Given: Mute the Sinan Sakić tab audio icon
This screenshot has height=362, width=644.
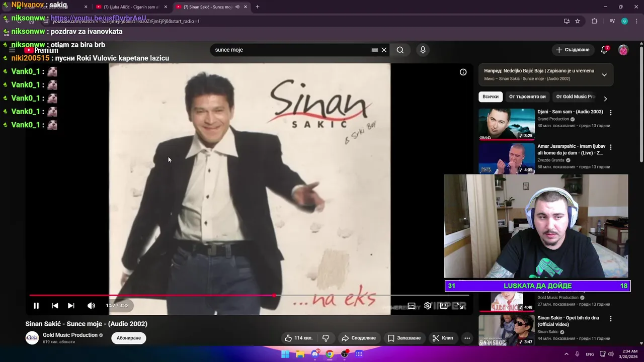Looking at the screenshot, I should pyautogui.click(x=237, y=7).
